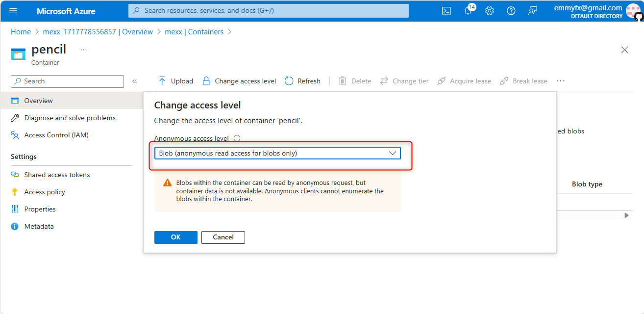Screen dimensions: 644x314
Task: Select Overview in the sidebar
Action: coord(72,101)
